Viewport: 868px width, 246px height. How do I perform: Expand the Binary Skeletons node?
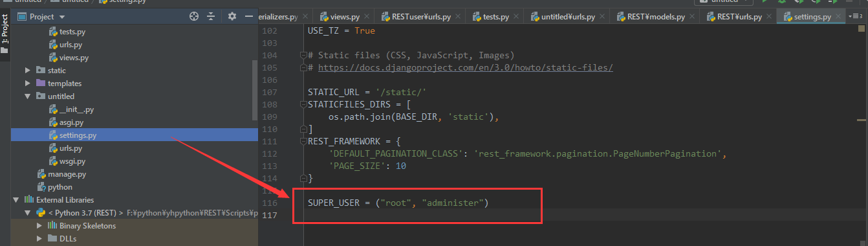[x=40, y=226]
